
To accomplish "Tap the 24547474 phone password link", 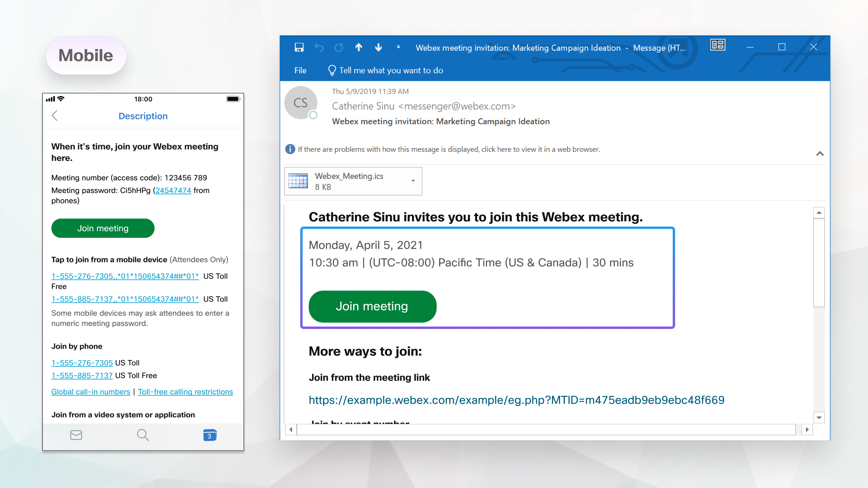I will pyautogui.click(x=173, y=190).
